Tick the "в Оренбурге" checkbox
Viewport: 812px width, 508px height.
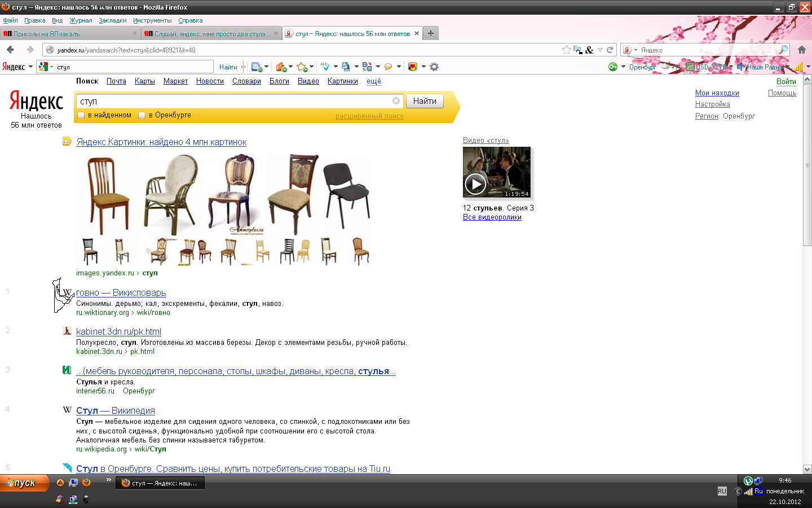click(x=142, y=115)
